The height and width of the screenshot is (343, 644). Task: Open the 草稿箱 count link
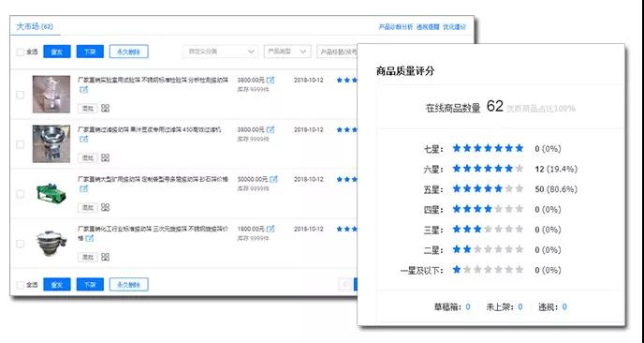coord(468,306)
